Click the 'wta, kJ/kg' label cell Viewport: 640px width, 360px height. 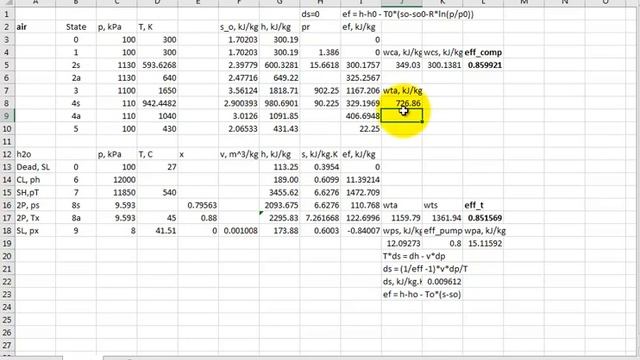(402, 91)
